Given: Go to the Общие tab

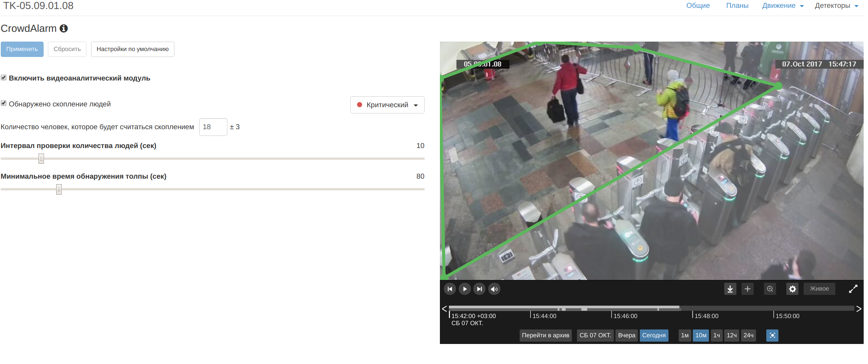Looking at the screenshot, I should [x=698, y=5].
